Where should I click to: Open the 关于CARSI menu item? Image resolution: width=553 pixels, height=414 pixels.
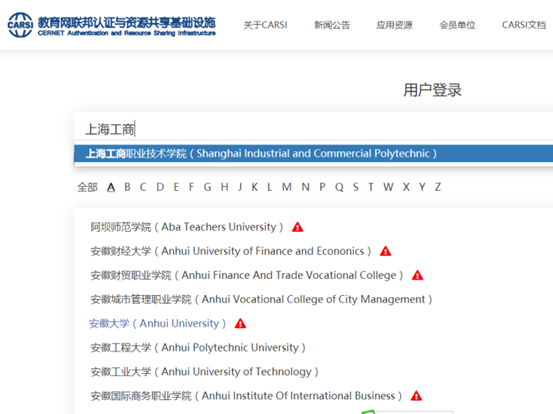266,25
